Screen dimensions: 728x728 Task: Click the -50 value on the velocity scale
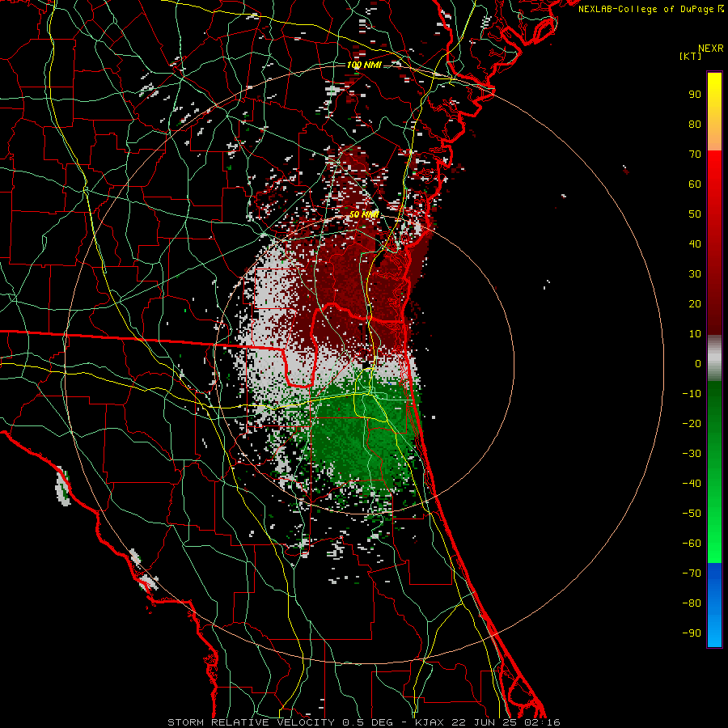click(692, 513)
